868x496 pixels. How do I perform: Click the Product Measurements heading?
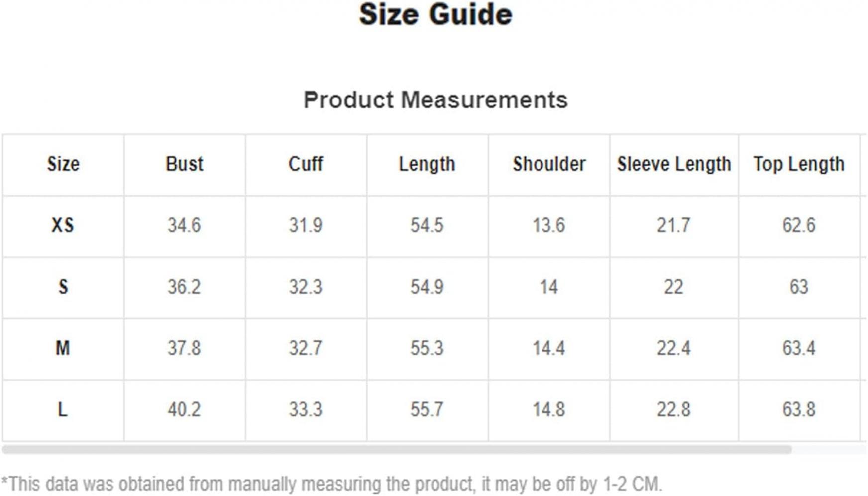click(435, 100)
